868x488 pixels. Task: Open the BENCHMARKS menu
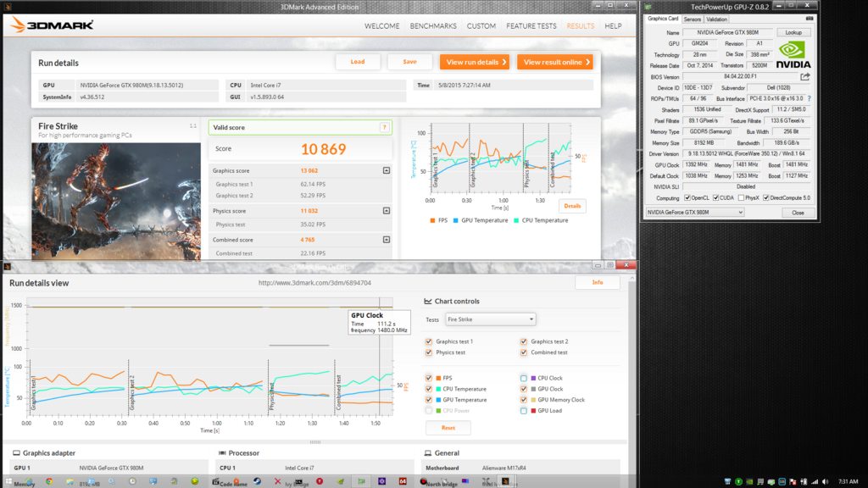(x=433, y=26)
